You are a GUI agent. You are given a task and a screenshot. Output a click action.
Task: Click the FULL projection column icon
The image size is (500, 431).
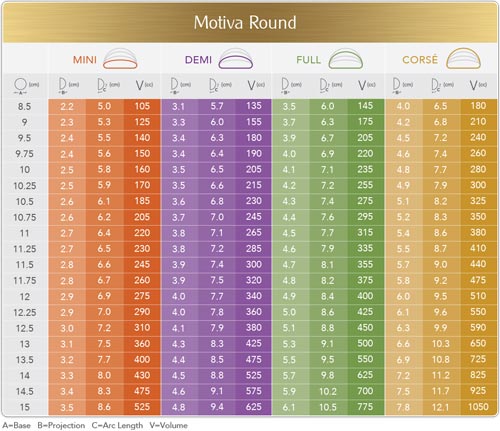285,86
